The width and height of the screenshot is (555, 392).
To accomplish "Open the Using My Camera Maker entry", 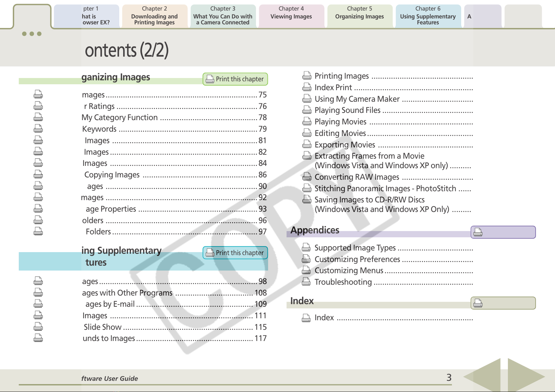I will click(x=394, y=99).
